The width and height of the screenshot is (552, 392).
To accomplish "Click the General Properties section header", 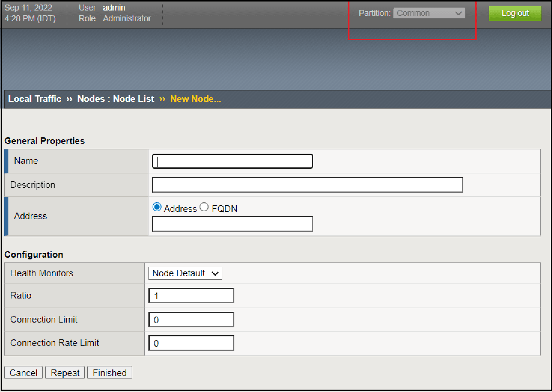I will click(x=44, y=141).
